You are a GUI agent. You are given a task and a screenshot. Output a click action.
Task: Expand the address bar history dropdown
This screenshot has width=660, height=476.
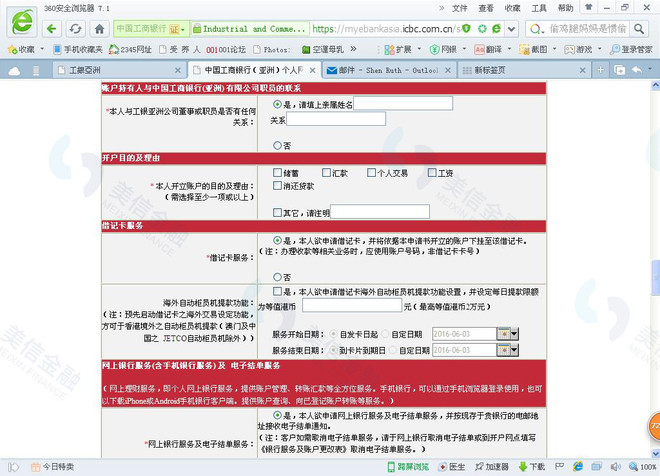(511, 29)
